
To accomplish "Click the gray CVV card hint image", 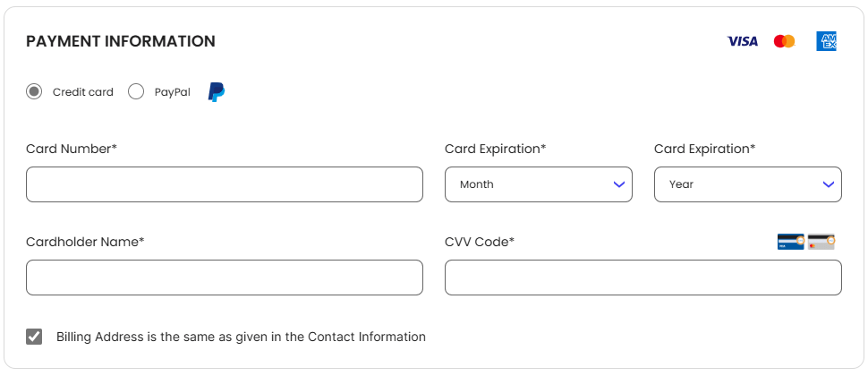I will pyautogui.click(x=821, y=242).
